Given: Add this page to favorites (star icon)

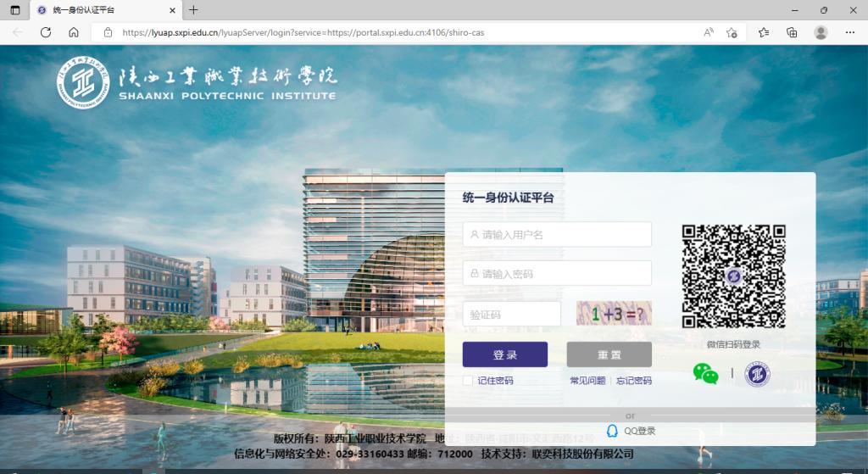Looking at the screenshot, I should pyautogui.click(x=732, y=32).
